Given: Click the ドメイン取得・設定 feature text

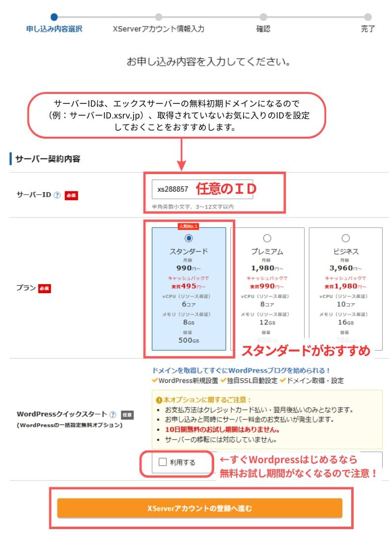Looking at the screenshot, I should click(x=315, y=381).
